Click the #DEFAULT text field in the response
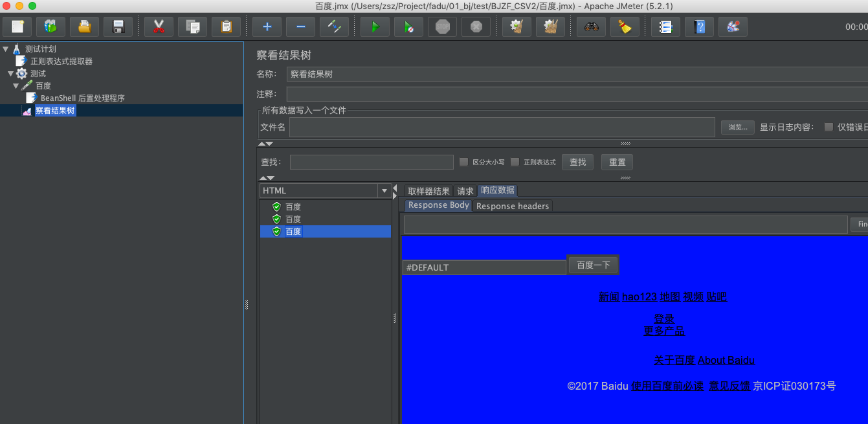This screenshot has height=424, width=868. click(x=484, y=267)
